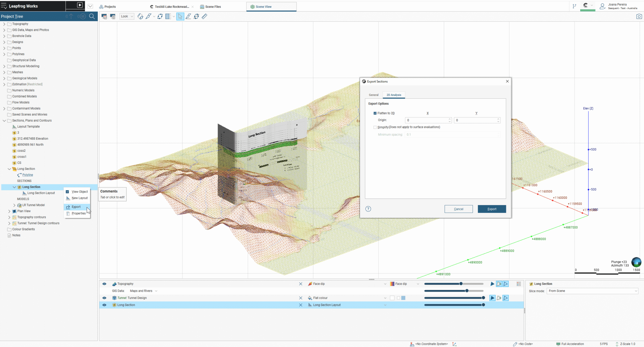
Task: Expand the Geological Models folder
Action: (x=4, y=78)
